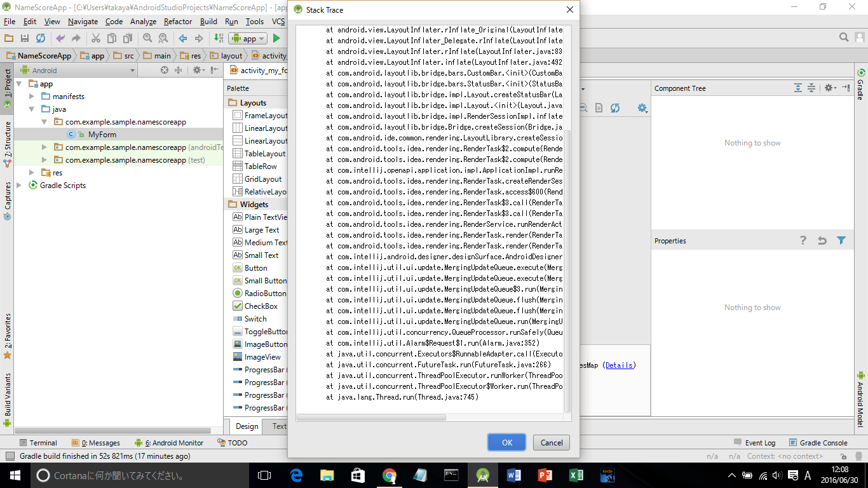Click OK to close Stack Trace dialog
The height and width of the screenshot is (488, 868).
506,442
